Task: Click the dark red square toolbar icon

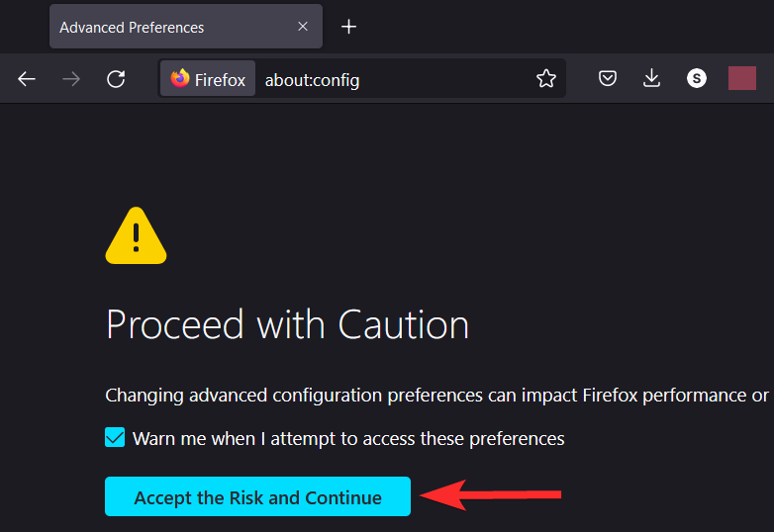Action: [x=742, y=79]
